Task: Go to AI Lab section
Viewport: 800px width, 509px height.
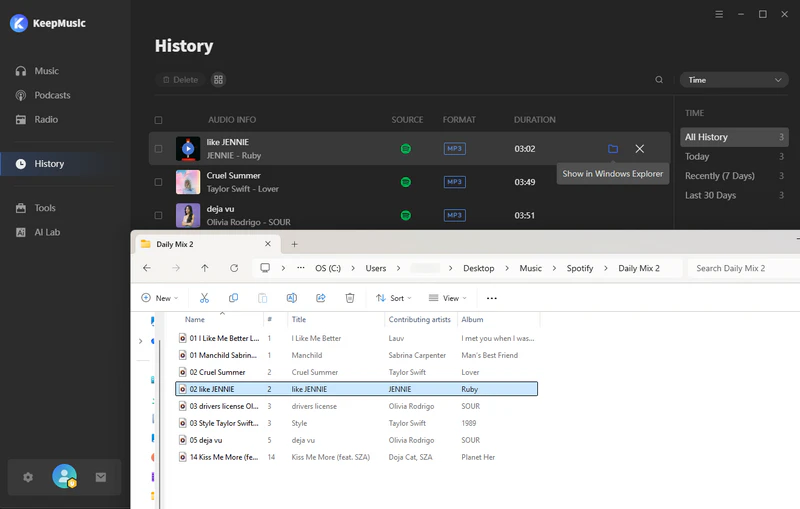Action: [x=47, y=232]
